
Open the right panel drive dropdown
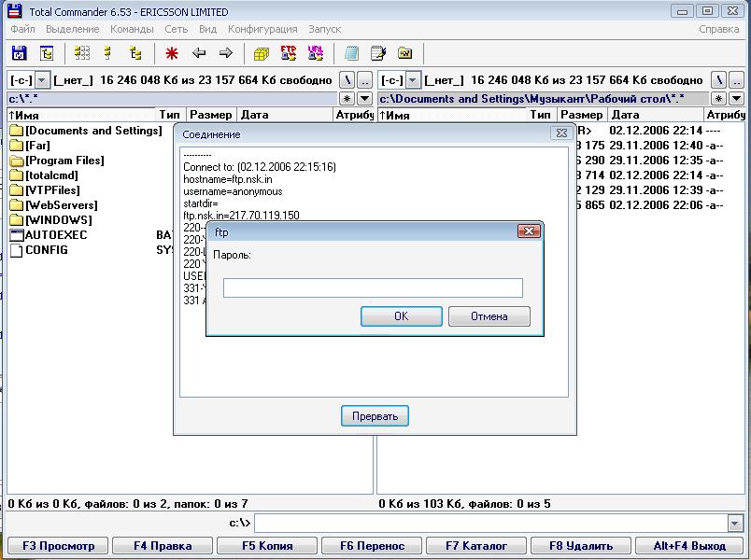[413, 80]
